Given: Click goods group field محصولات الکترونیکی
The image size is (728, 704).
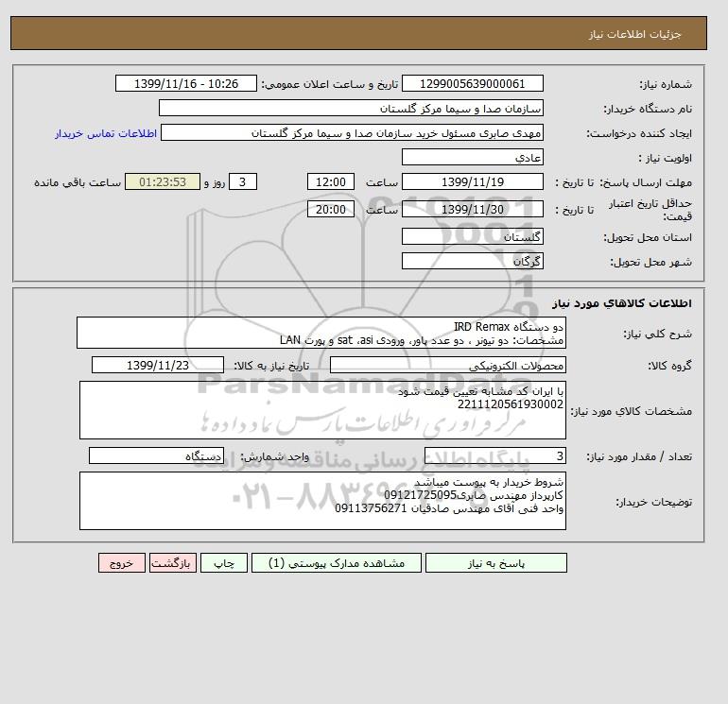Looking at the screenshot, I should point(447,365).
